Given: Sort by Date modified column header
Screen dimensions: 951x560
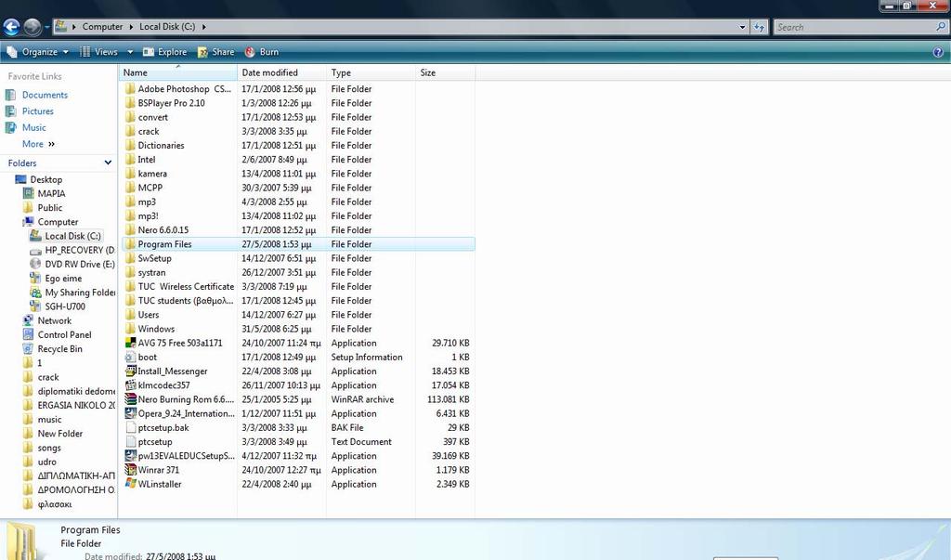Looking at the screenshot, I should pyautogui.click(x=281, y=72).
